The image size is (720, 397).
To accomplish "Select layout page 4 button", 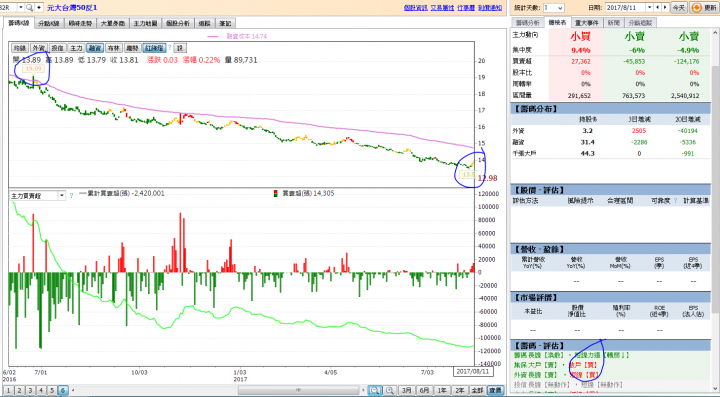I will (x=41, y=391).
